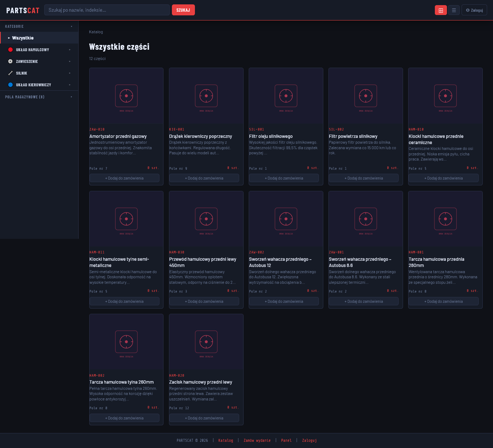The image size is (493, 448).
Task: Click the red brake system category icon
Action: pyautogui.click(x=11, y=50)
